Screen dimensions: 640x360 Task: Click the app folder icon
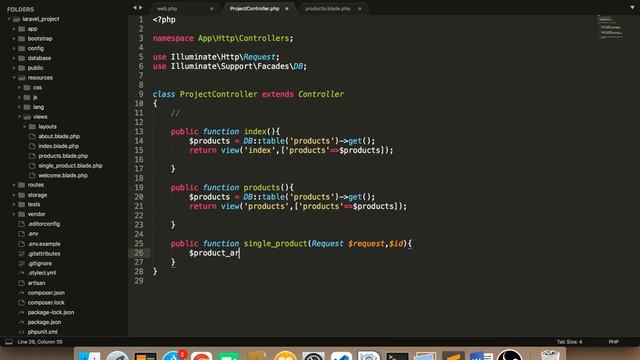[x=22, y=29]
